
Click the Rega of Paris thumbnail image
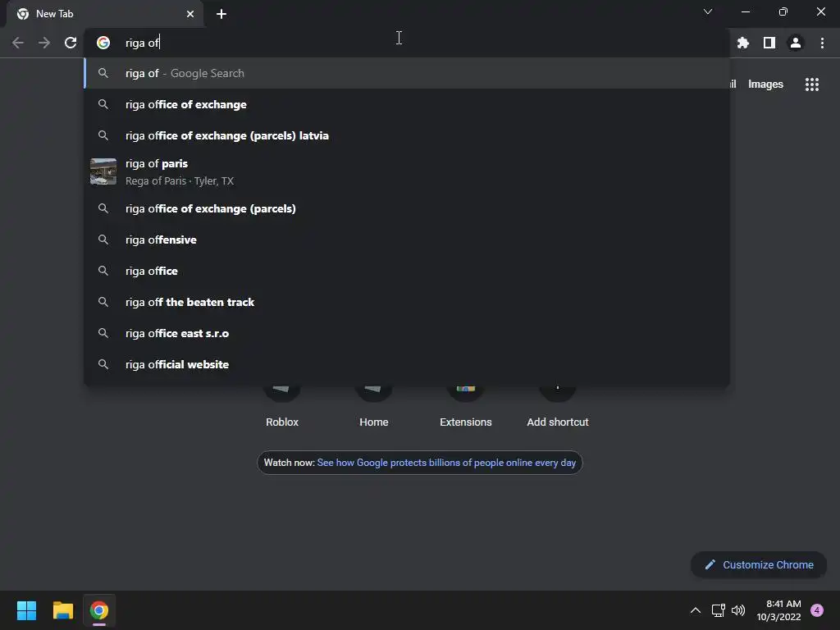103,171
